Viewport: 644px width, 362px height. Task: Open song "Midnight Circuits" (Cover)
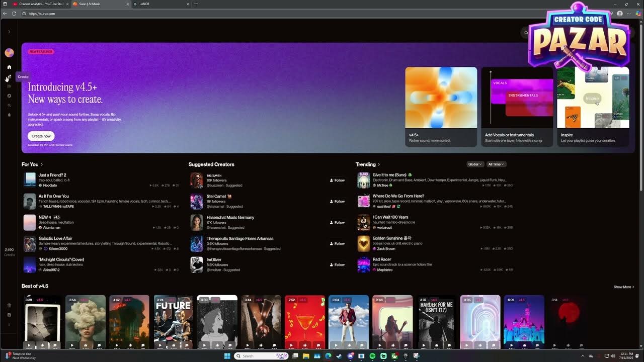click(x=61, y=259)
